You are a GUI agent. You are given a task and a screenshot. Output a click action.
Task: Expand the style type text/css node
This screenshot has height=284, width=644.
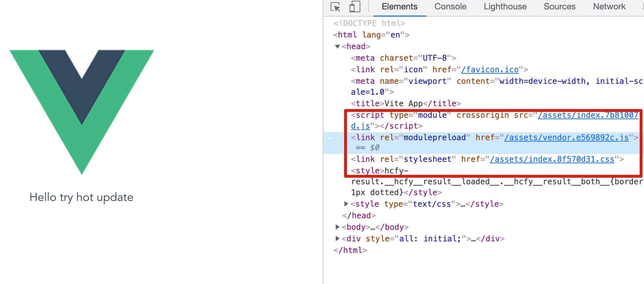pos(346,204)
